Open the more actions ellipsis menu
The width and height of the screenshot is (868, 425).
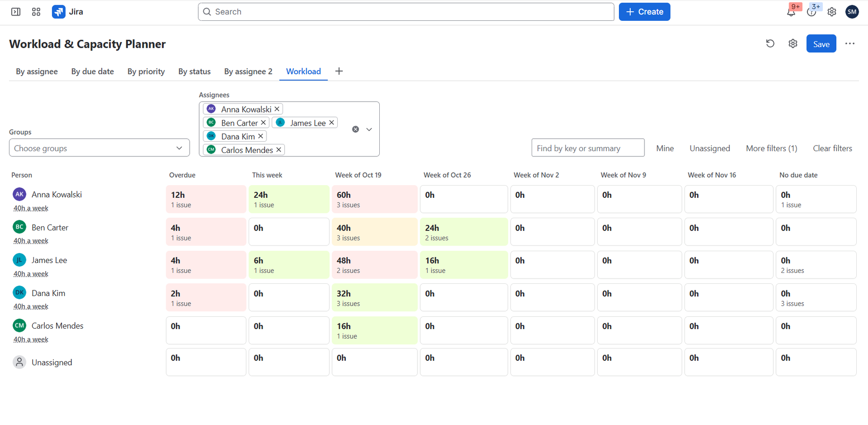850,43
